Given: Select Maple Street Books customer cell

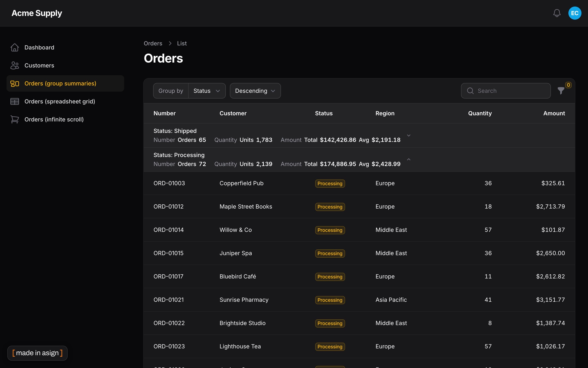Looking at the screenshot, I should click(246, 206).
